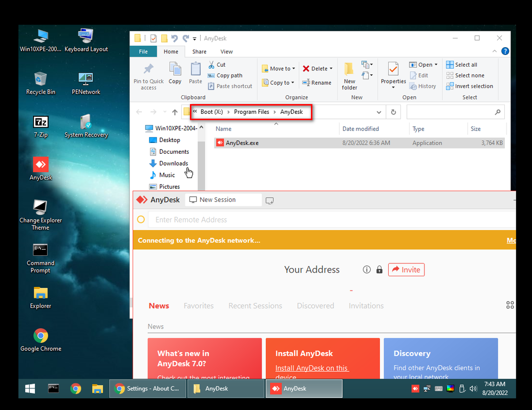This screenshot has width=532, height=410.
Task: Open the Open button dropdown arrow
Action: [x=436, y=65]
